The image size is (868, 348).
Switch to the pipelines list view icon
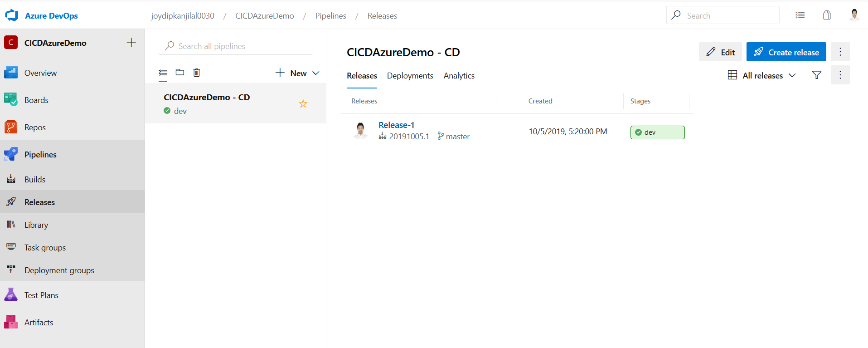click(163, 73)
